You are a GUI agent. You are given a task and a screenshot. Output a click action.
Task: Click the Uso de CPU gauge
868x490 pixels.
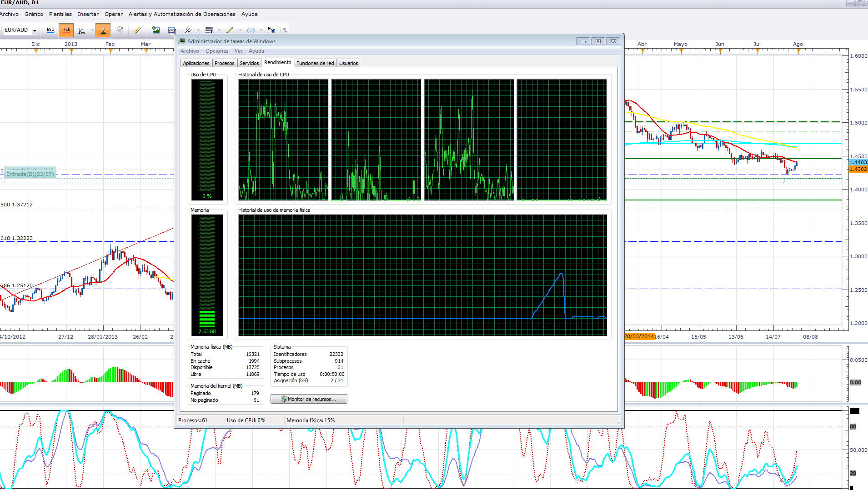pyautogui.click(x=207, y=140)
